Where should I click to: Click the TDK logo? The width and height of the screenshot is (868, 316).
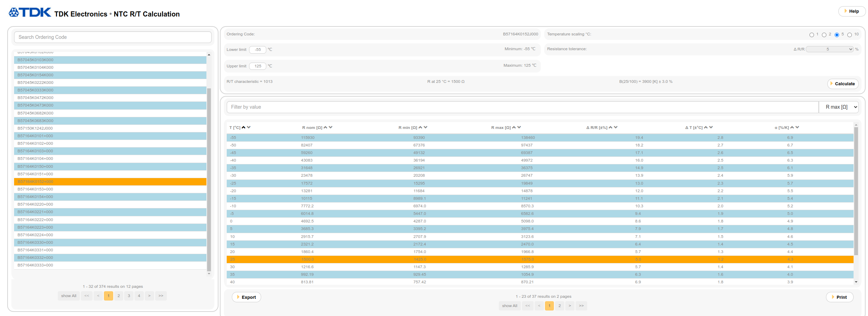30,13
